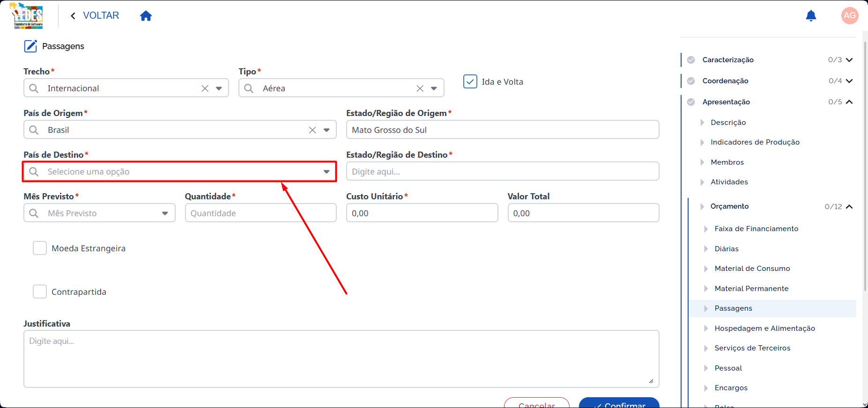Open the Diárias sidebar item
Screen dimensions: 868x408
tap(726, 249)
